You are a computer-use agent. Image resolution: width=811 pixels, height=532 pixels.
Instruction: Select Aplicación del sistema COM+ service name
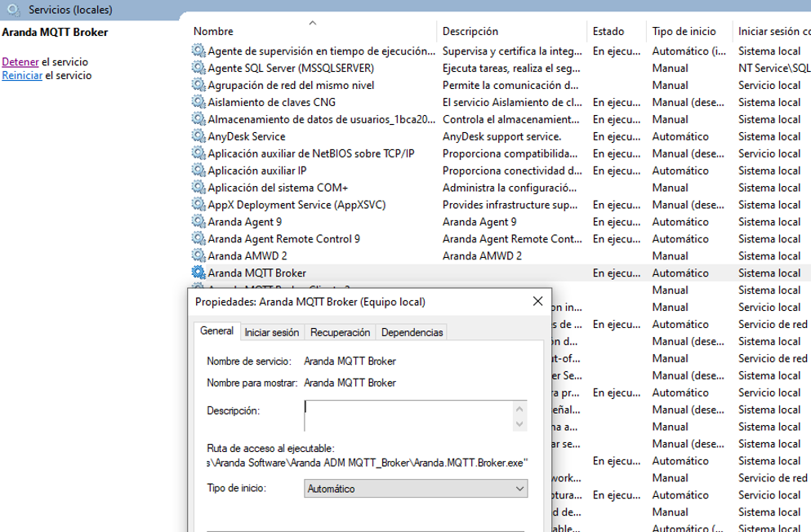tap(278, 188)
